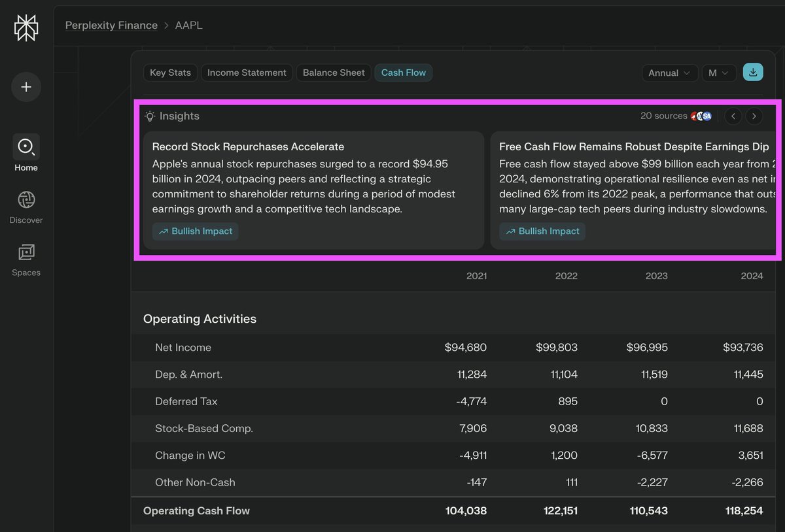Select the Change in WC row label
Screen dimensions: 785x532
pyautogui.click(x=190, y=456)
